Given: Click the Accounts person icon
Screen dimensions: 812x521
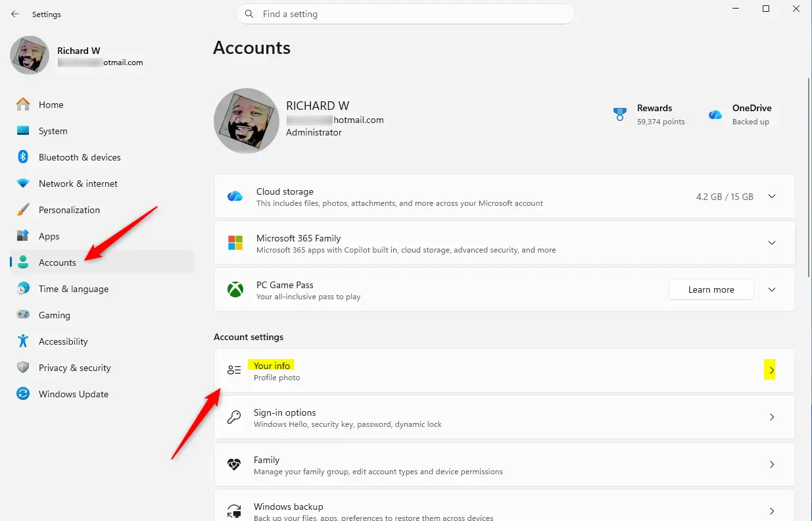Looking at the screenshot, I should click(x=23, y=262).
